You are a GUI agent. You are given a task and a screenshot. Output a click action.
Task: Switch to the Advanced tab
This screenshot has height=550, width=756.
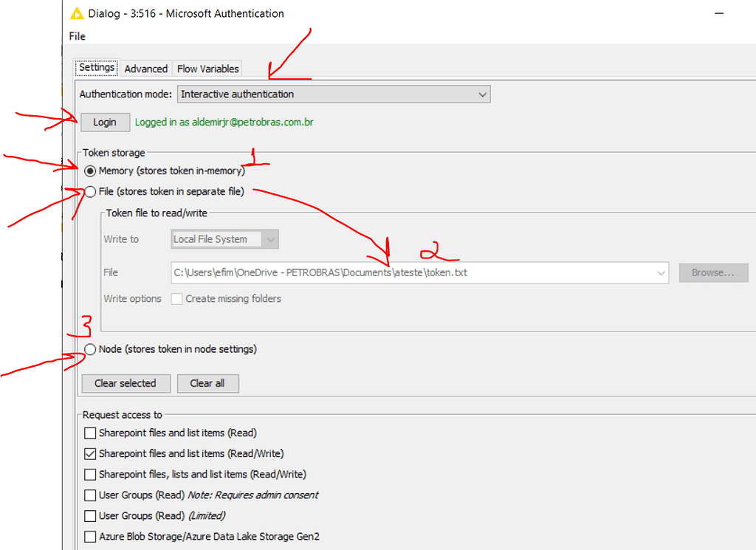coord(145,68)
